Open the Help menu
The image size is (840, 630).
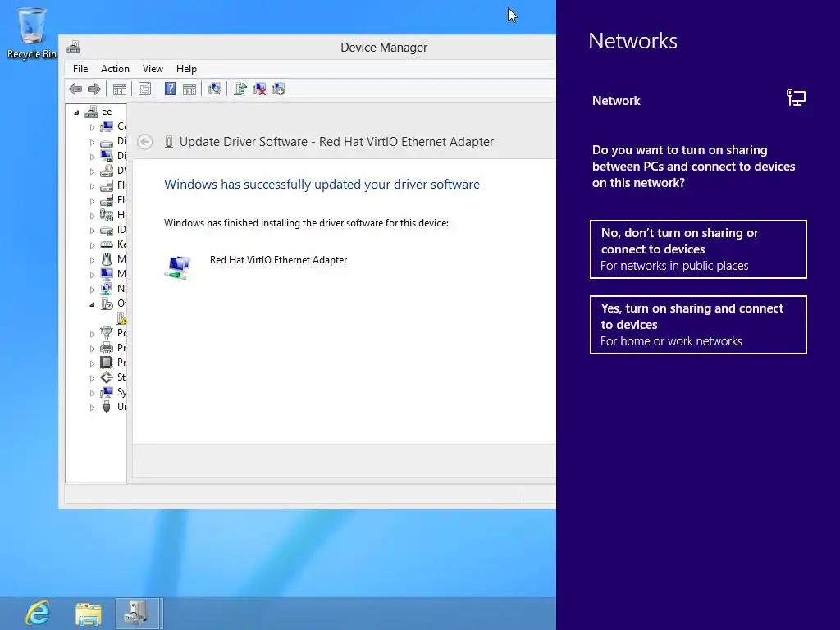point(186,69)
